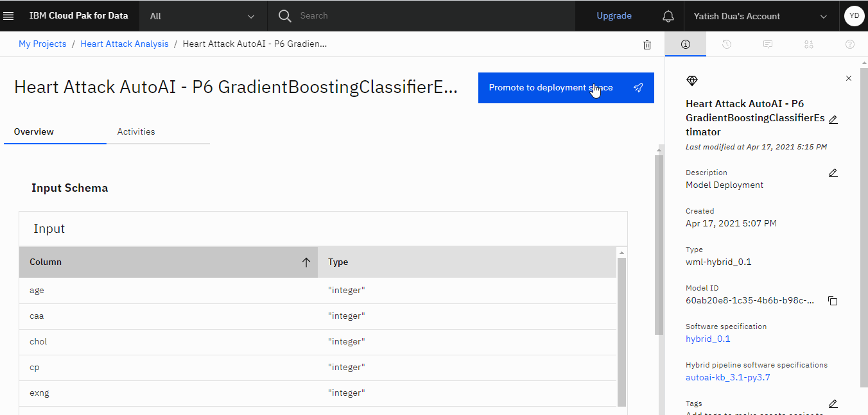Go to My Projects breadcrumb

pyautogui.click(x=42, y=44)
